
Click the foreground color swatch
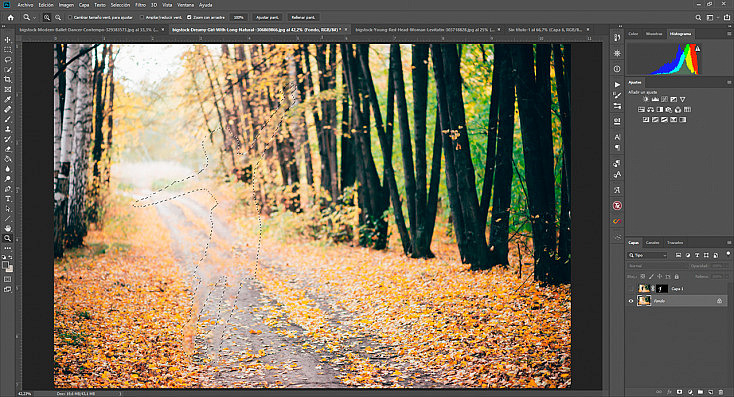(x=6, y=265)
